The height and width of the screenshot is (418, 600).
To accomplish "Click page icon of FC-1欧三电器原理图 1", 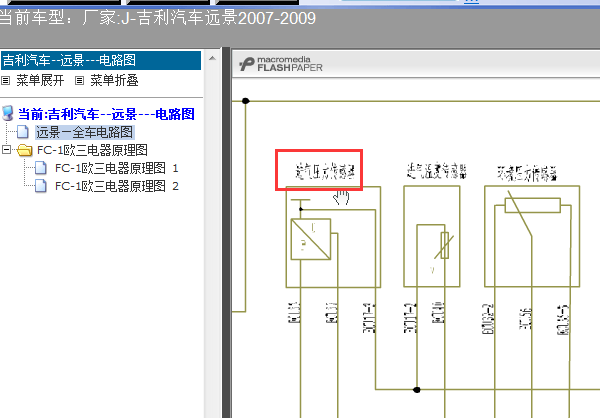I will [x=41, y=168].
